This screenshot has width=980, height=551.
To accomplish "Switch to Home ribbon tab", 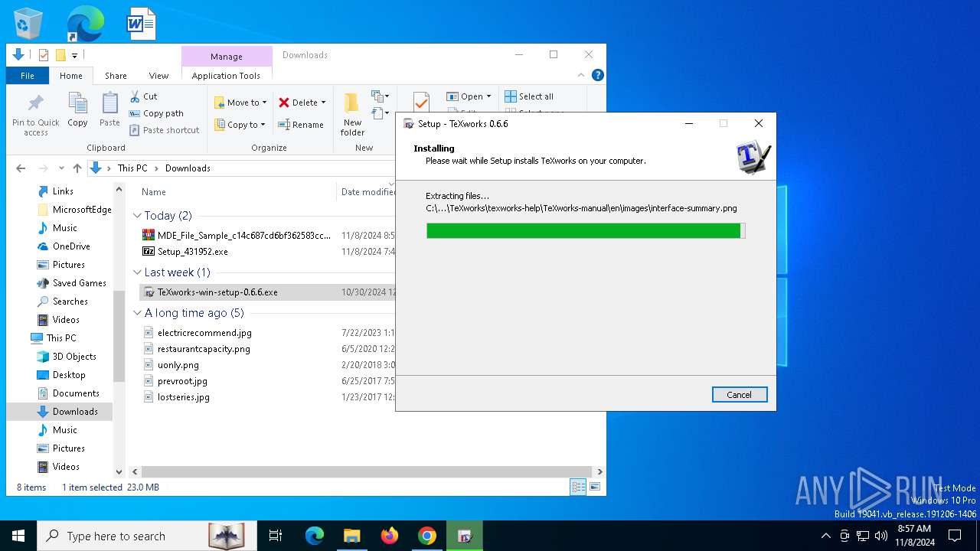I will click(x=71, y=76).
